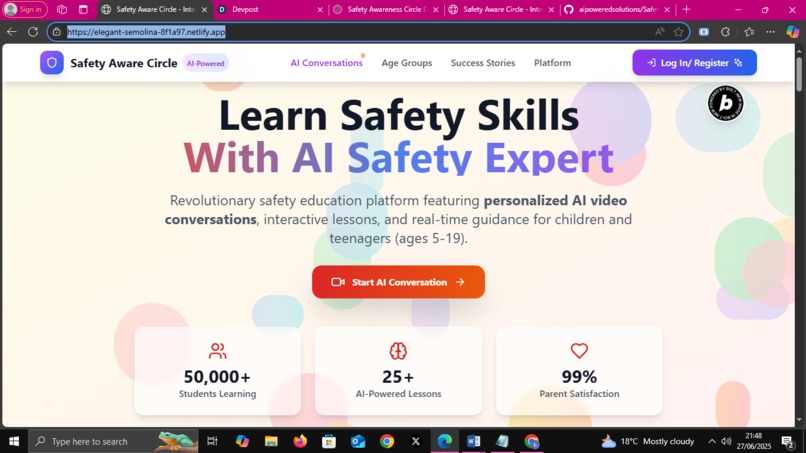Image resolution: width=806 pixels, height=453 pixels.
Task: Click the brain icon above 25+
Action: [x=398, y=351]
